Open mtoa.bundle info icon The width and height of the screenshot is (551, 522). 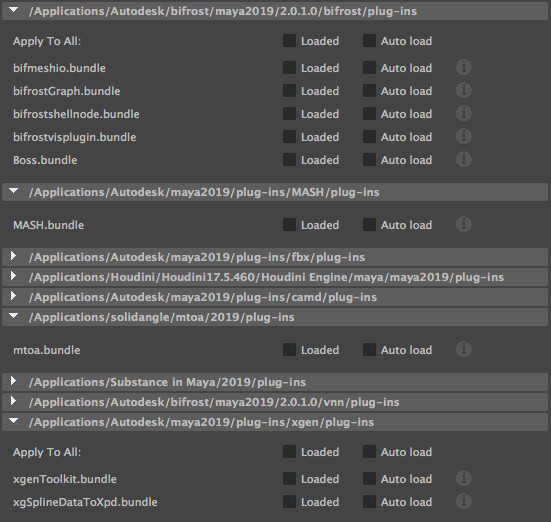464,350
